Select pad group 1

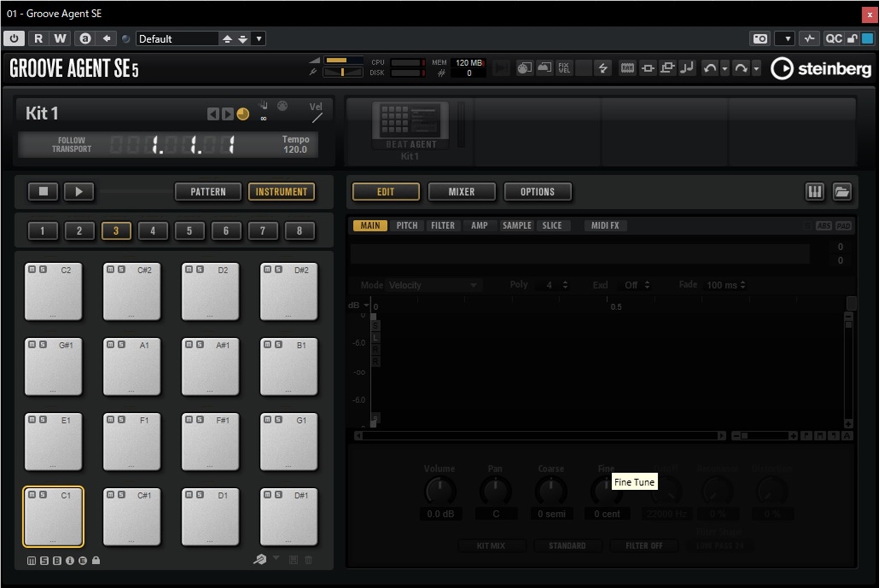[x=43, y=231]
